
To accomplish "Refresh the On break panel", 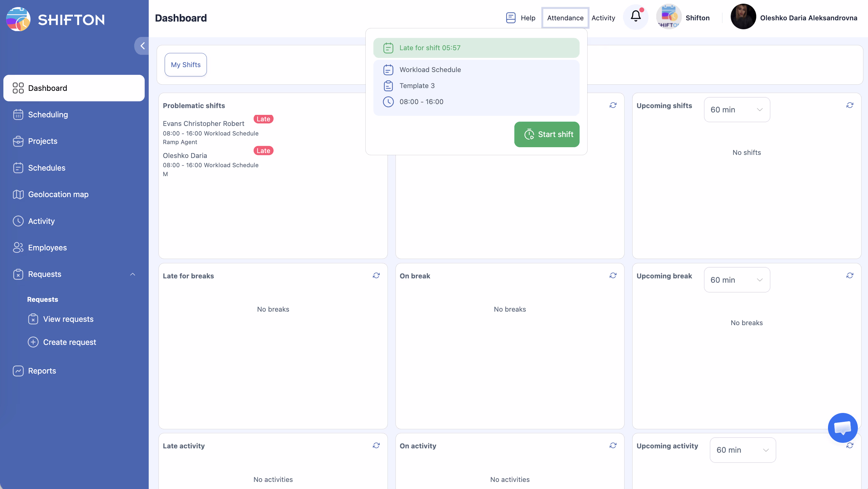I will [613, 276].
